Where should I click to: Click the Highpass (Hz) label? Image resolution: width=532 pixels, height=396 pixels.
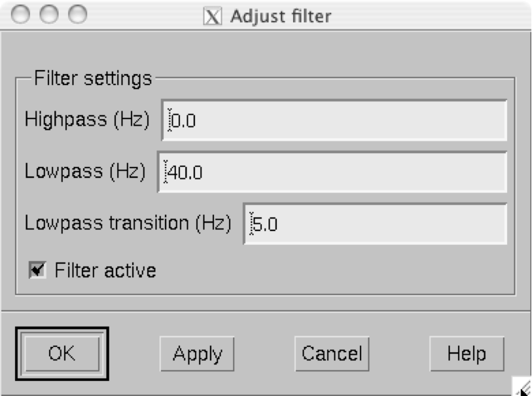[87, 119]
